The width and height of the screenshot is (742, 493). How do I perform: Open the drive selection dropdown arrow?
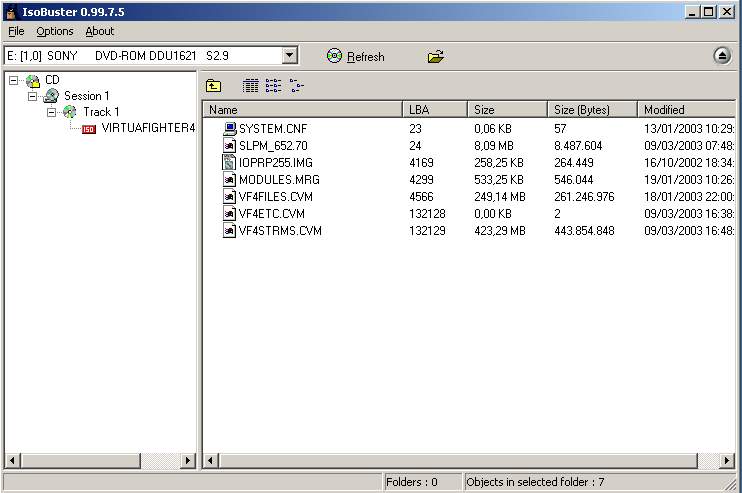tap(290, 55)
